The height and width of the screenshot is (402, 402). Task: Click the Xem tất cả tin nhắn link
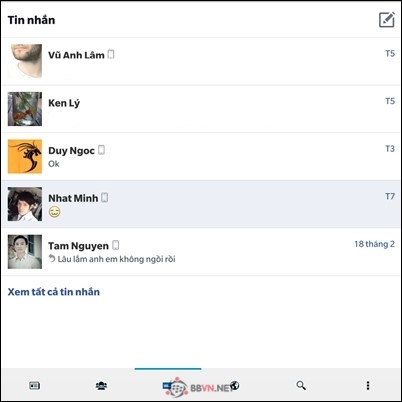(54, 292)
